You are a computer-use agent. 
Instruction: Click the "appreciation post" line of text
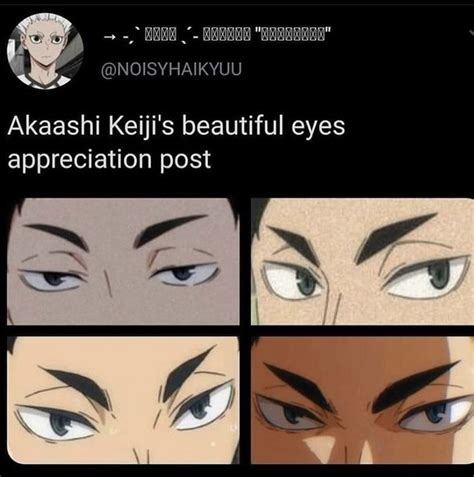click(x=109, y=159)
